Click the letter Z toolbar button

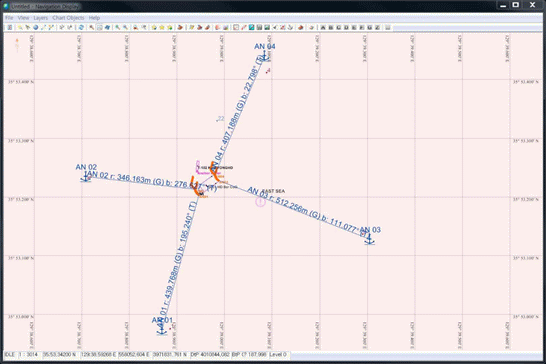377,27
